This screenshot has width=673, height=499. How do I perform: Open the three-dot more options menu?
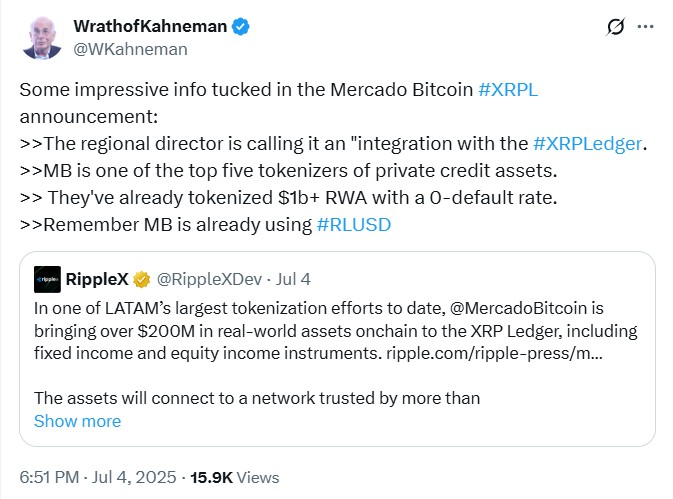coord(645,27)
